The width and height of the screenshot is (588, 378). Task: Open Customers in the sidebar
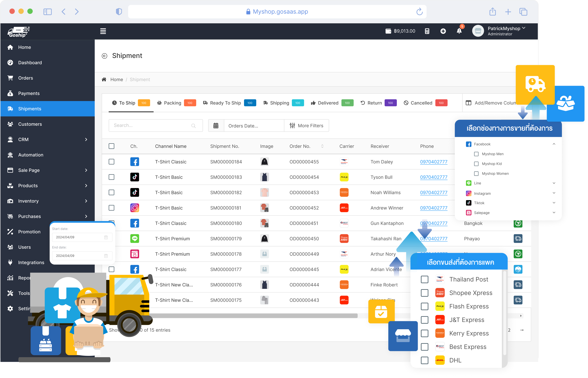click(x=48, y=124)
